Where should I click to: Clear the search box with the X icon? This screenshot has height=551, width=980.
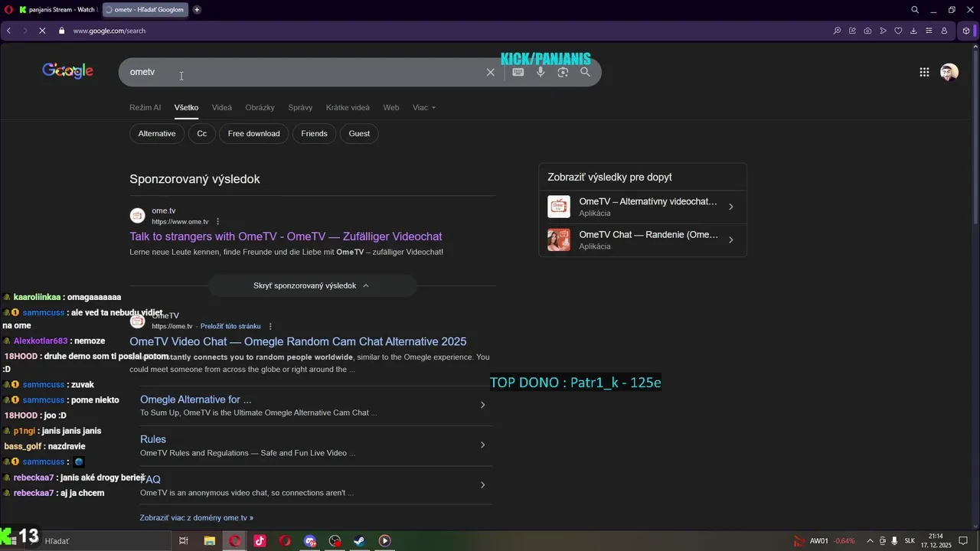[x=491, y=72]
